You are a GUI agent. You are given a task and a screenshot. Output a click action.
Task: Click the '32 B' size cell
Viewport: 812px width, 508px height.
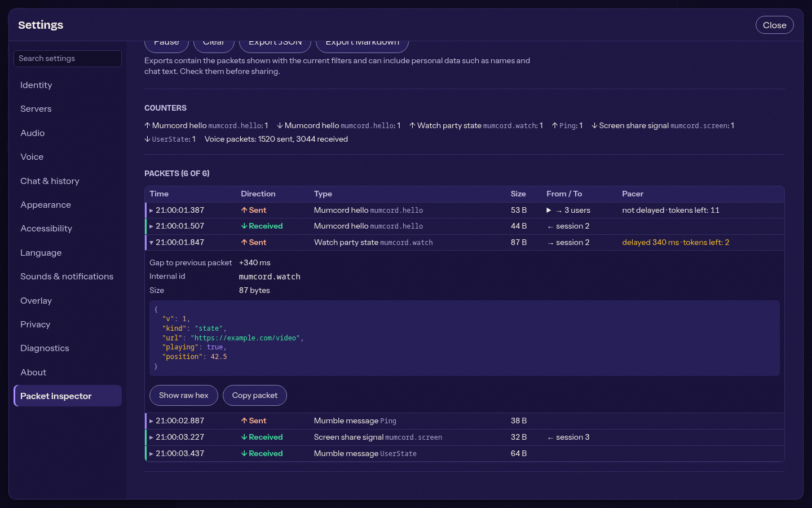point(519,437)
